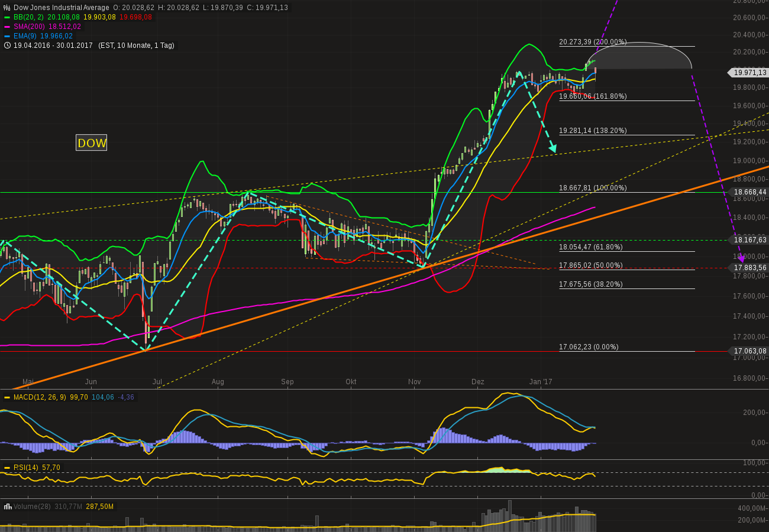Click the 200,00 MACD axis label

coord(755,412)
